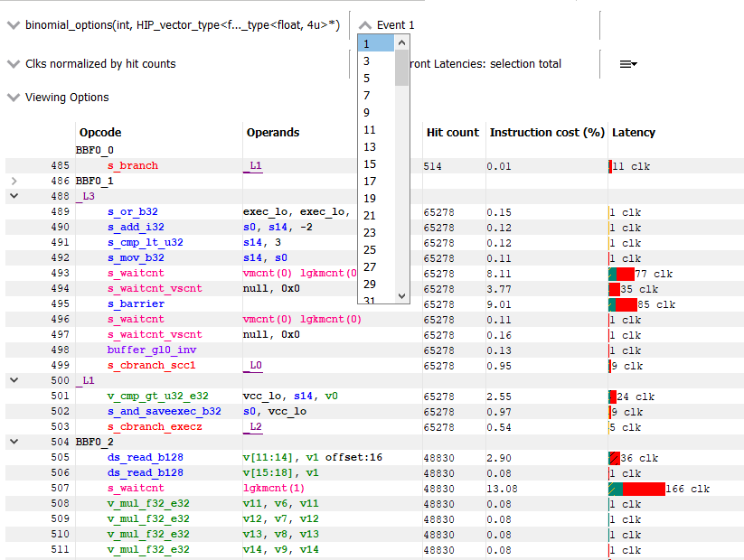744x560 pixels.
Task: Click the 24 clk latency bar
Action: 613,397
